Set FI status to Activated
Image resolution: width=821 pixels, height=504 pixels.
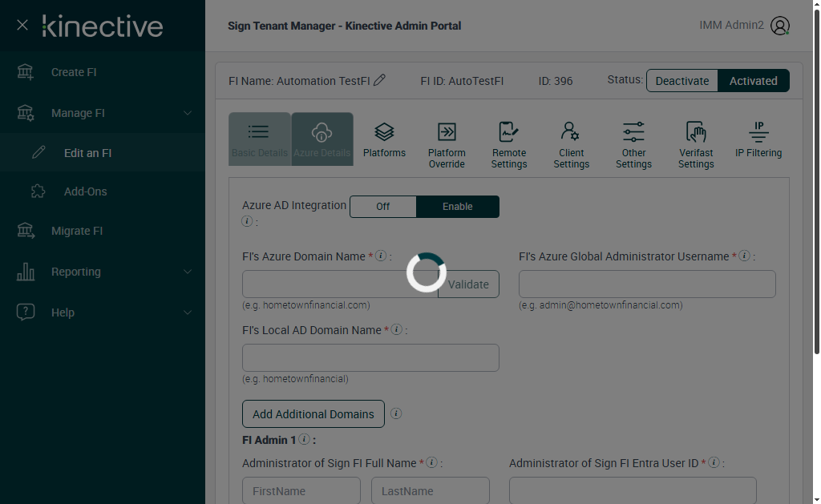pos(753,81)
